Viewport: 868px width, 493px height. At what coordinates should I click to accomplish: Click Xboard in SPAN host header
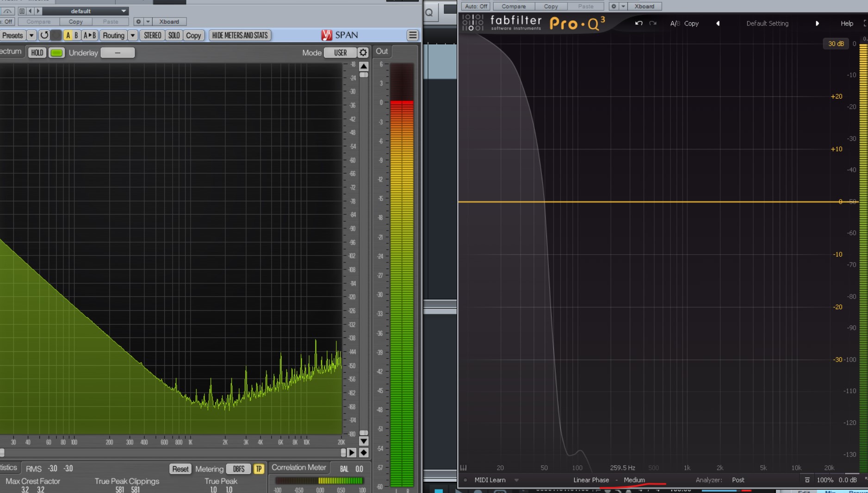(169, 22)
